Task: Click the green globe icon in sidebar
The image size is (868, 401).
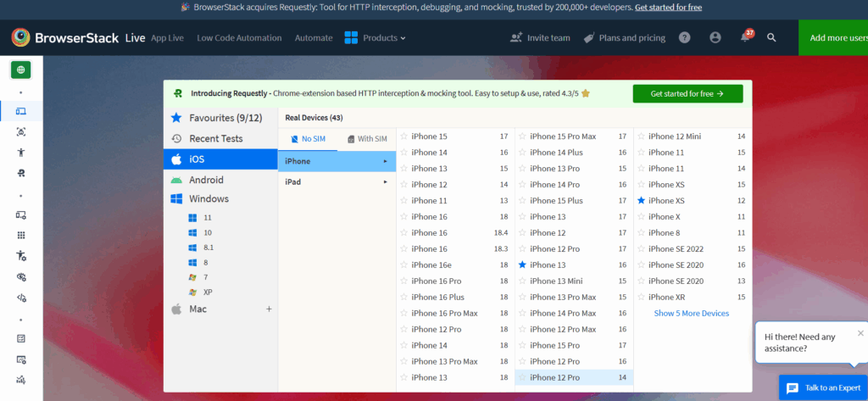Action: (21, 70)
